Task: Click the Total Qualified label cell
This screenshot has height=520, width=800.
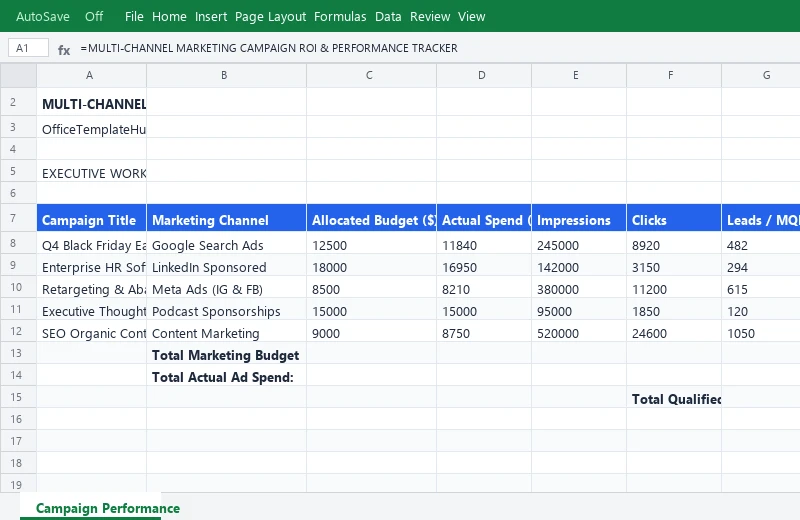Action: (x=674, y=397)
